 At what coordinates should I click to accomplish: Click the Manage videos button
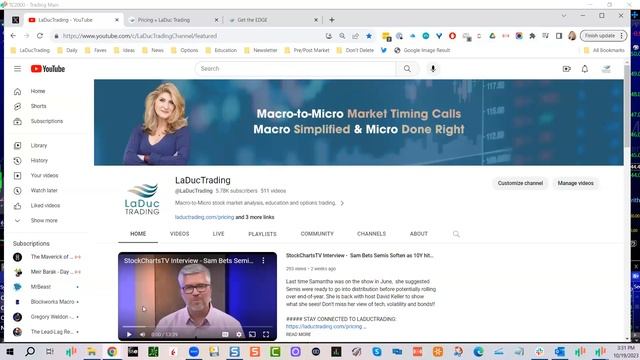coord(576,183)
